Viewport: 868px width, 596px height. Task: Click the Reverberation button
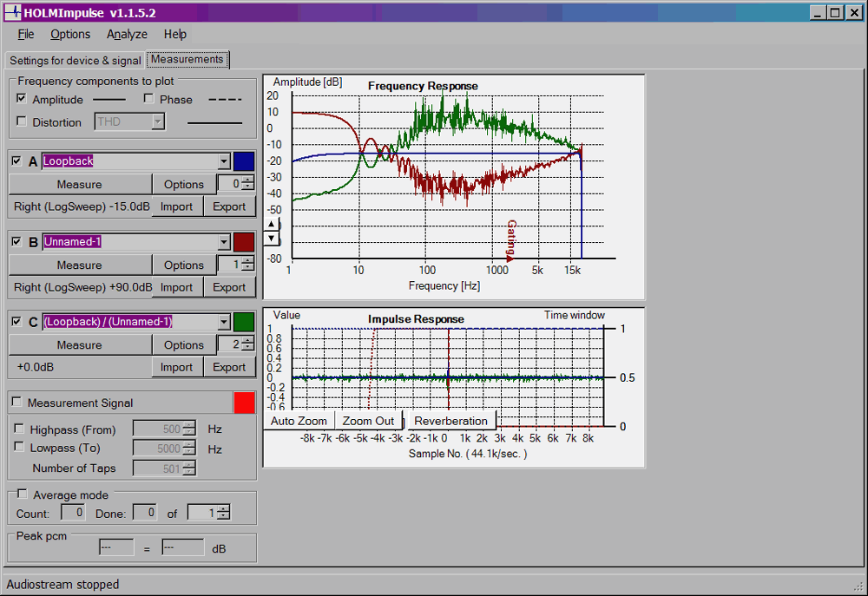[450, 421]
